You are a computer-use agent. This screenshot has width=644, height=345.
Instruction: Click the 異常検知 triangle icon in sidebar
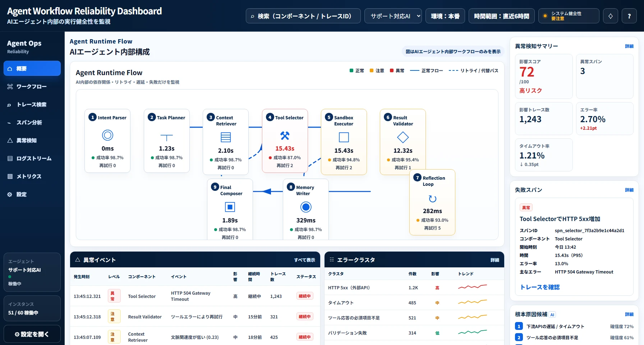point(10,141)
